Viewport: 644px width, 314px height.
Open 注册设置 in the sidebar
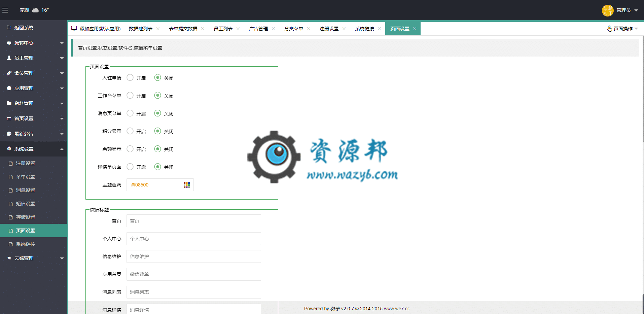[x=34, y=163]
